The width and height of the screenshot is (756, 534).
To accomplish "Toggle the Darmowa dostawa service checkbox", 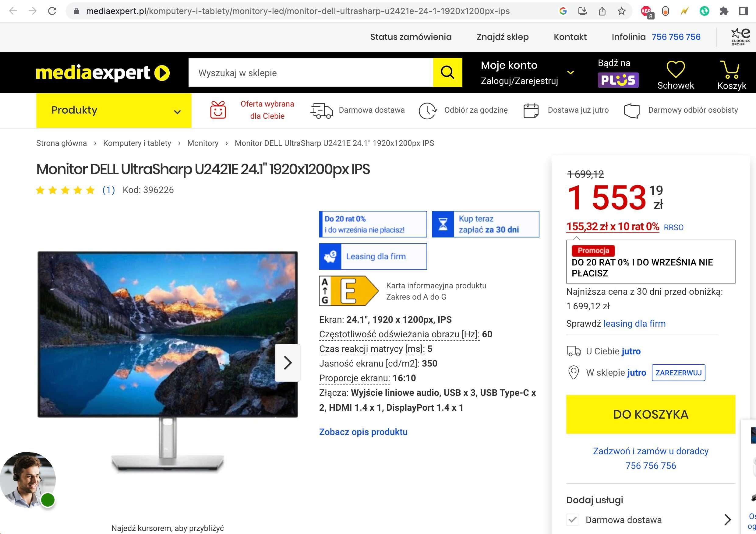I will click(x=573, y=519).
